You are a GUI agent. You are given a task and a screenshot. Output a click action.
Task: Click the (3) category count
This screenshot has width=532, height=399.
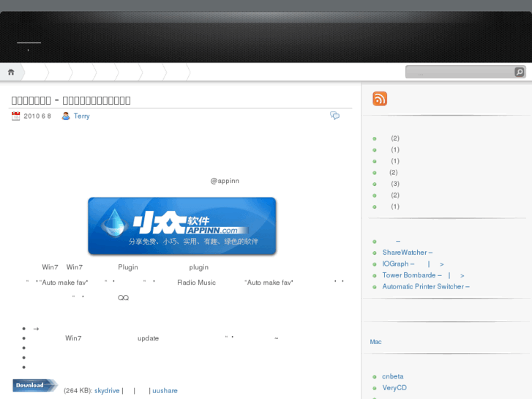point(395,184)
